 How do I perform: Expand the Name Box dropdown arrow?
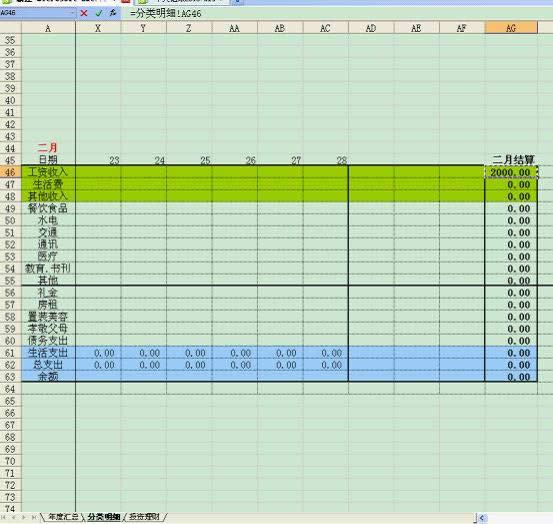click(73, 13)
